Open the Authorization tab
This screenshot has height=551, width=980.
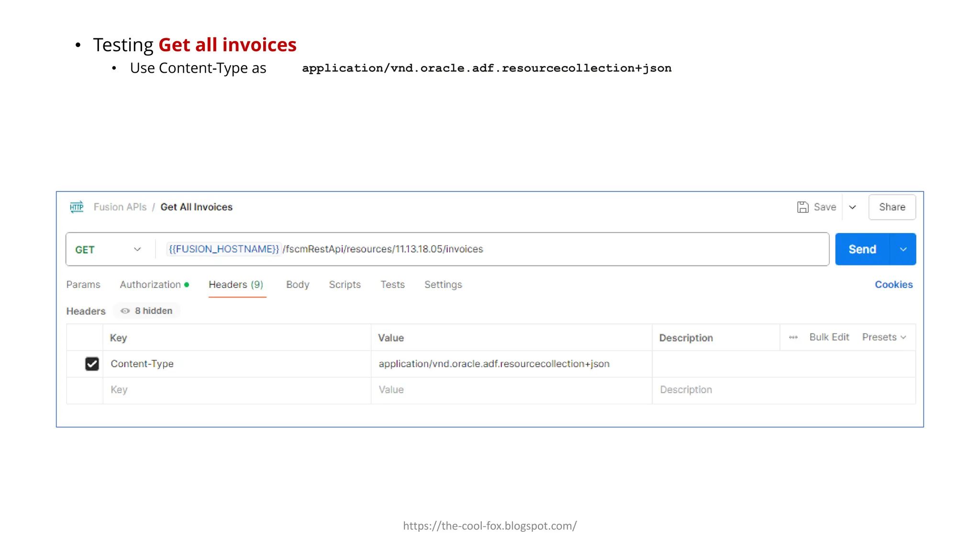(154, 285)
